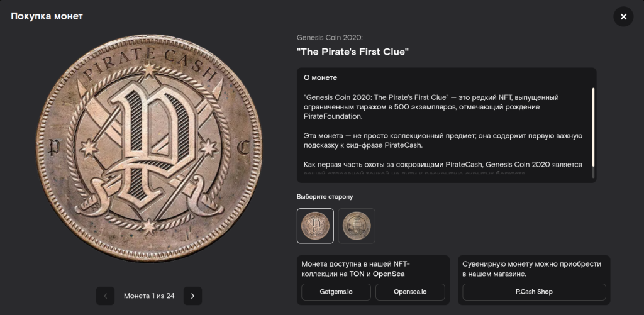Image resolution: width=644 pixels, height=315 pixels.
Task: Select the front side coin thumbnail
Action: tap(315, 226)
